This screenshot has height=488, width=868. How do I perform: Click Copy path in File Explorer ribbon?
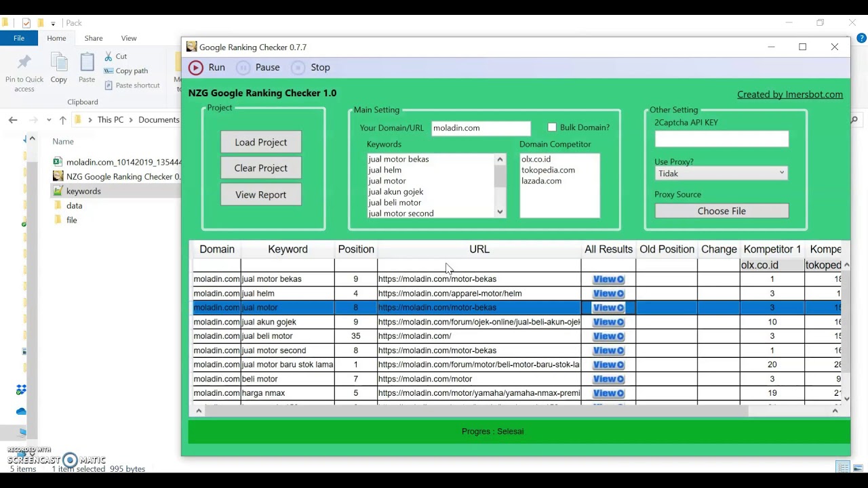click(x=125, y=70)
